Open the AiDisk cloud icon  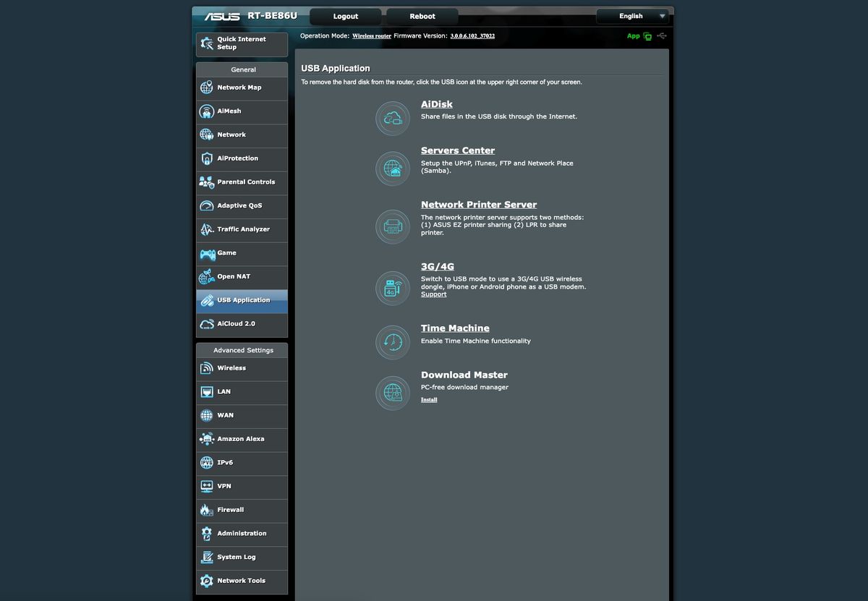pos(393,118)
